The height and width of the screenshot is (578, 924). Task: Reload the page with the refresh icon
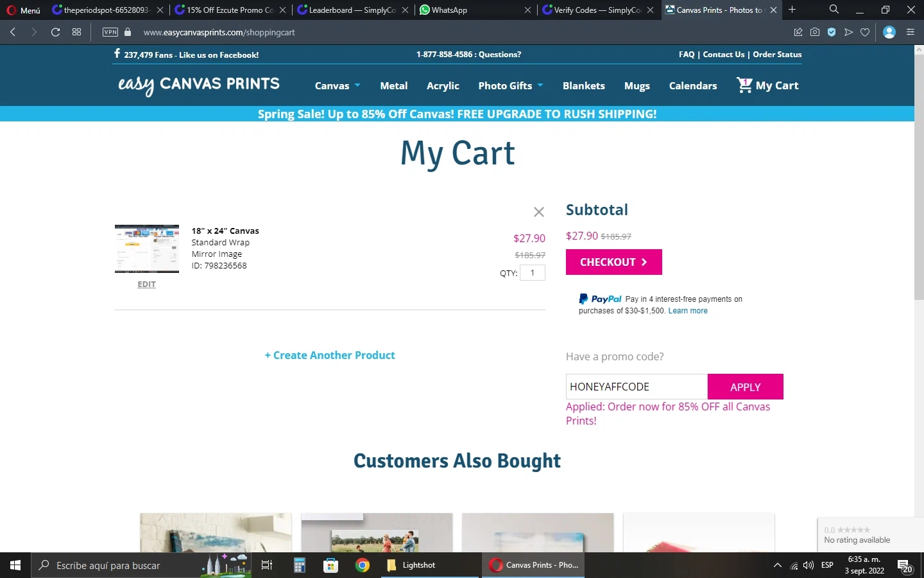(55, 32)
